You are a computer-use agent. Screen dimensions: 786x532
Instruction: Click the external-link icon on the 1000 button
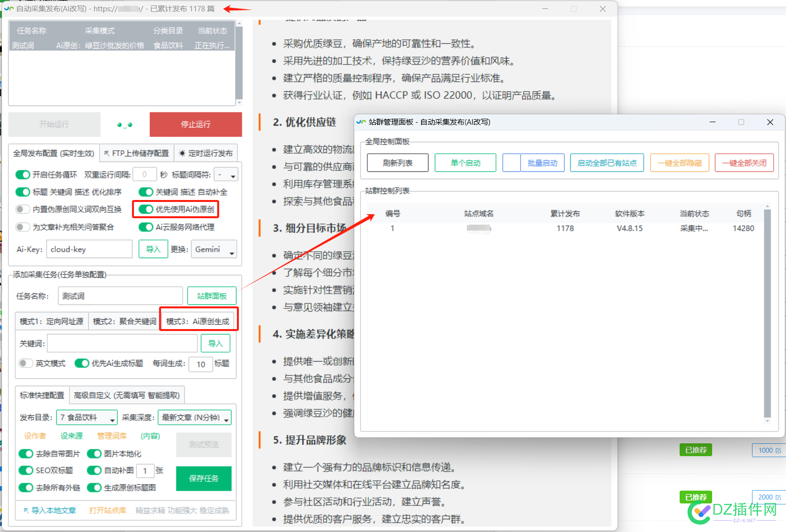pyautogui.click(x=778, y=450)
